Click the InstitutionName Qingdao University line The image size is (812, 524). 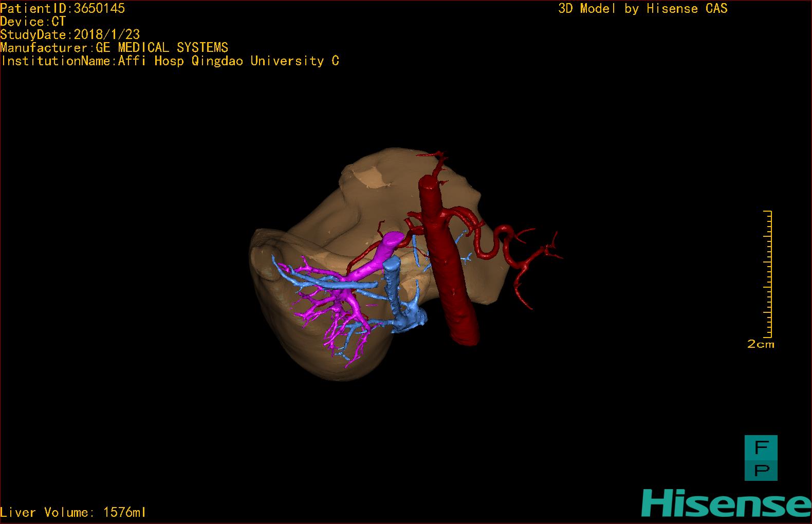tap(170, 61)
